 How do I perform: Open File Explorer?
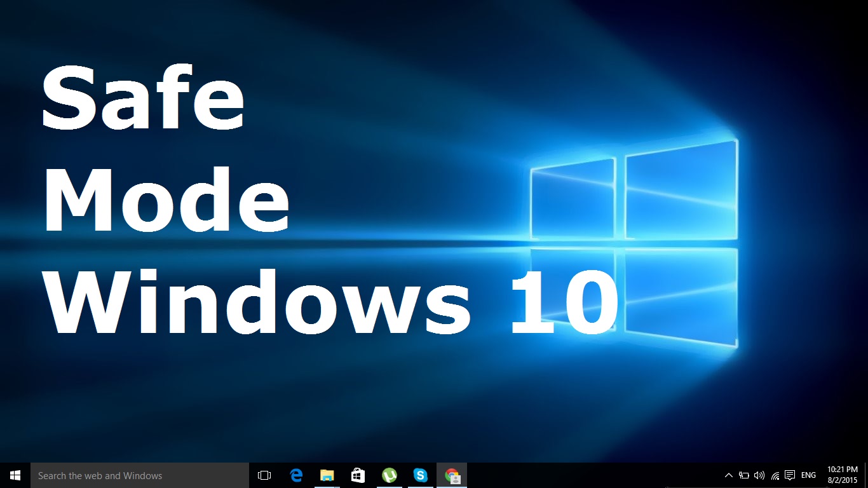(x=327, y=475)
